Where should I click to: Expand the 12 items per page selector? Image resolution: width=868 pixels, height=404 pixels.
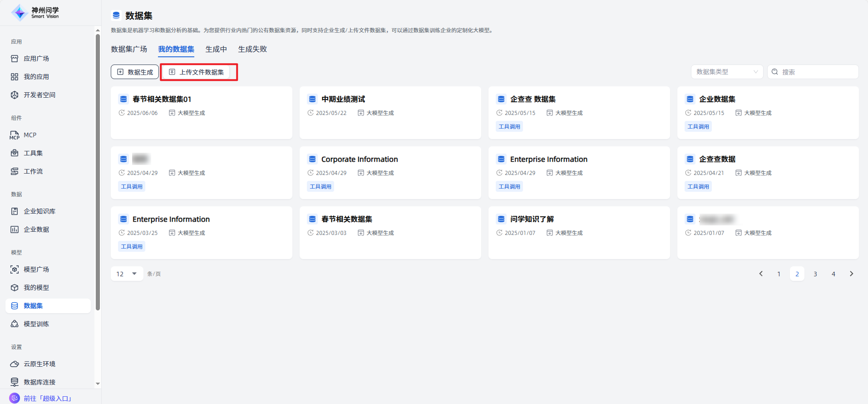(127, 274)
